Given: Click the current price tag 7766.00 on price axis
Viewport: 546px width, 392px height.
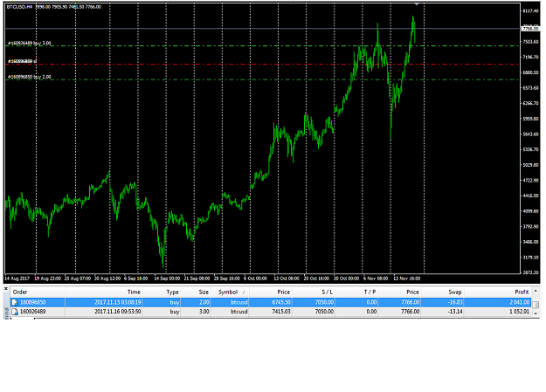Looking at the screenshot, I should (530, 29).
